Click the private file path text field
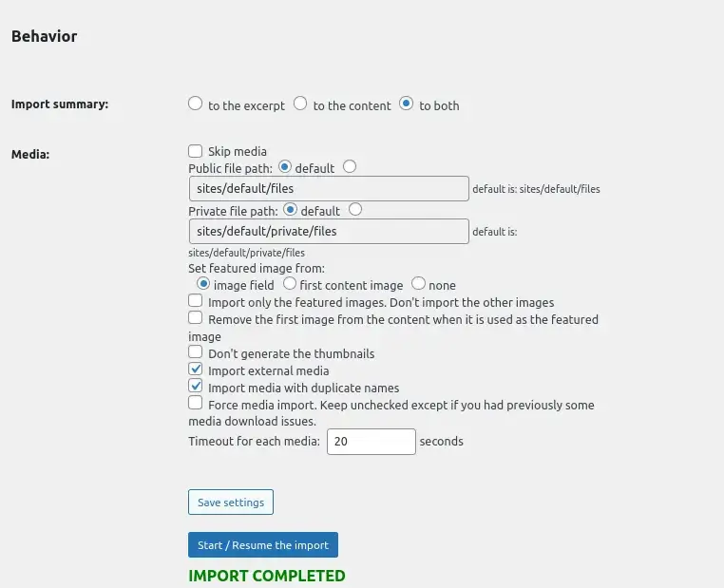724x588 pixels. click(329, 231)
